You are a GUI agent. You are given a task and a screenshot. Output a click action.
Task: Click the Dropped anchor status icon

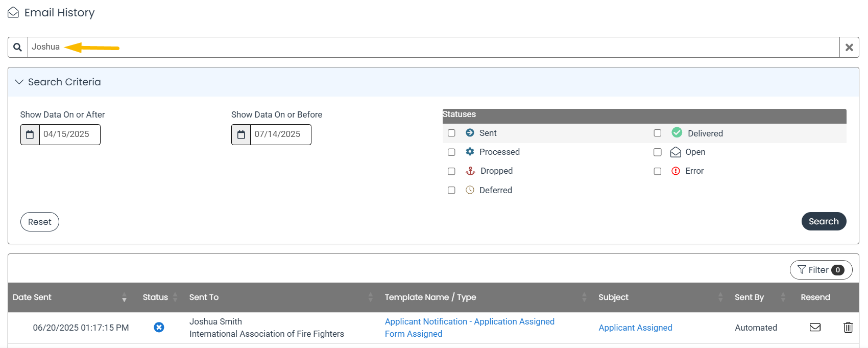pyautogui.click(x=470, y=171)
